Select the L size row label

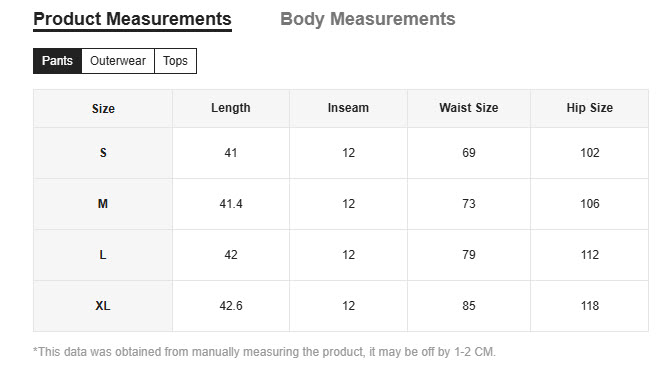tap(103, 255)
